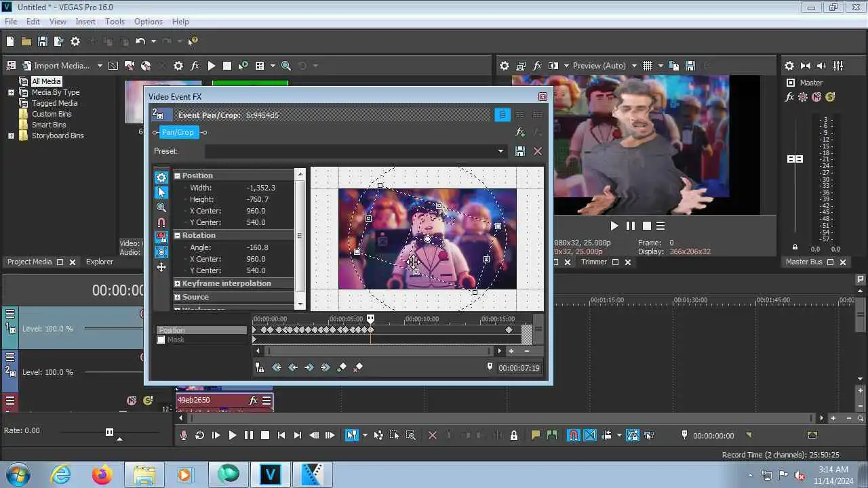Delete the selected keyframe

358,367
